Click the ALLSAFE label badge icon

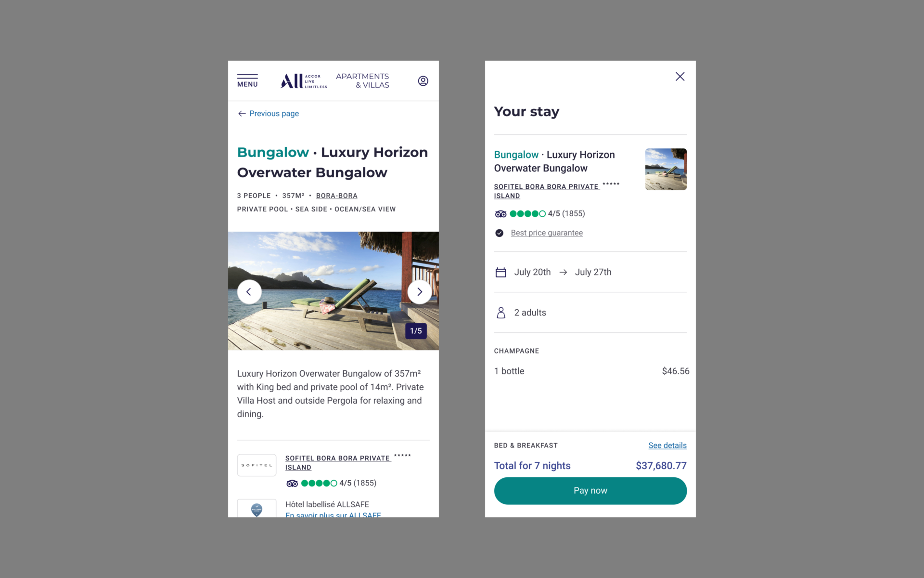tap(257, 509)
